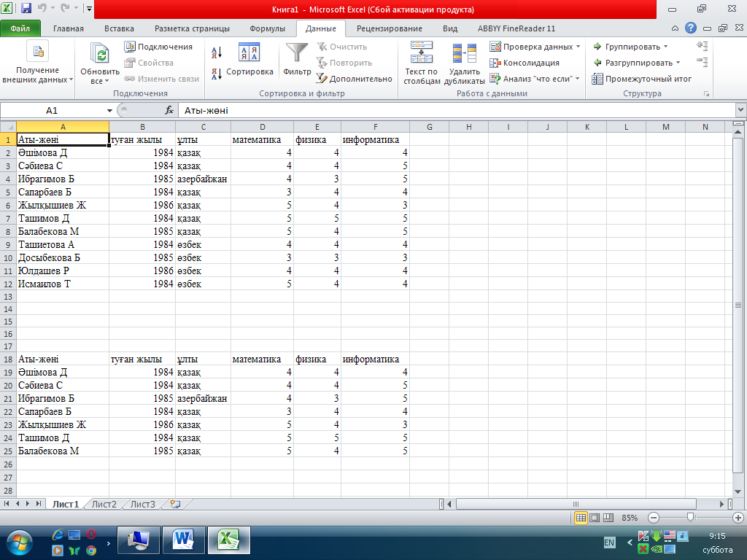Minimize the ribbon with caret
The width and height of the screenshot is (747, 560).
click(675, 28)
